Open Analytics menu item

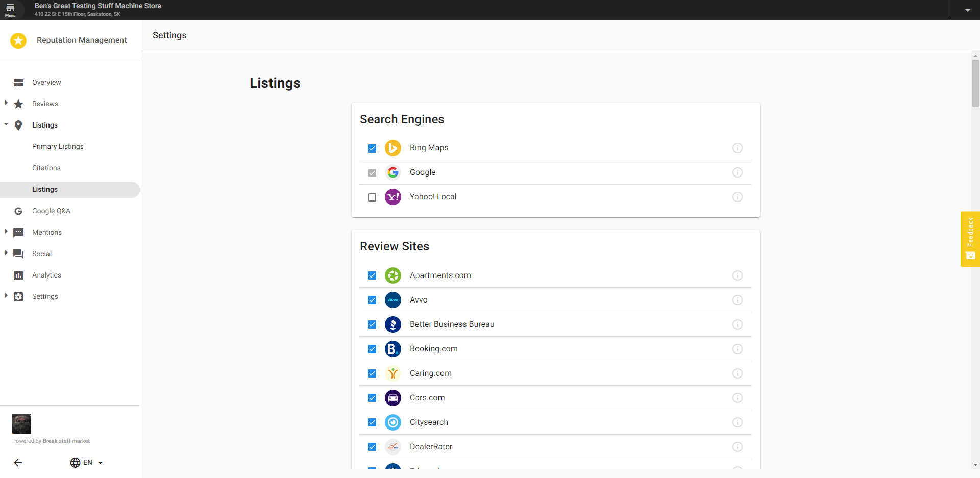click(46, 275)
